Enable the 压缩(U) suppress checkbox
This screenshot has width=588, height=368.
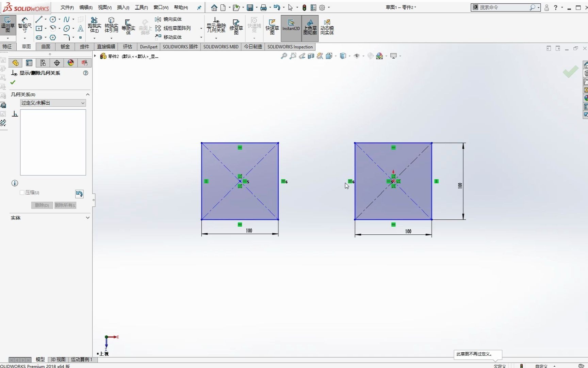point(21,193)
